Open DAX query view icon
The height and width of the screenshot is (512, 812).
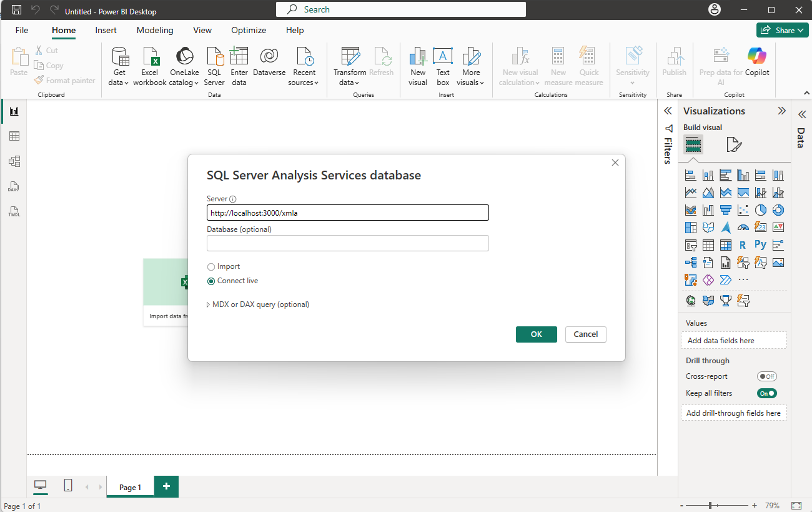click(14, 186)
